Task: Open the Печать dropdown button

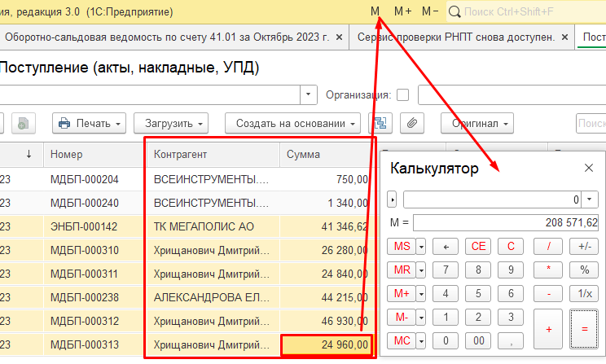Action: pyautogui.click(x=90, y=123)
